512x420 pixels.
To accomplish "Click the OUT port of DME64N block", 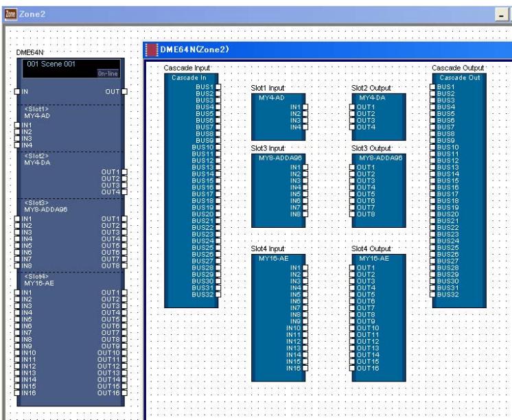I will (x=124, y=92).
